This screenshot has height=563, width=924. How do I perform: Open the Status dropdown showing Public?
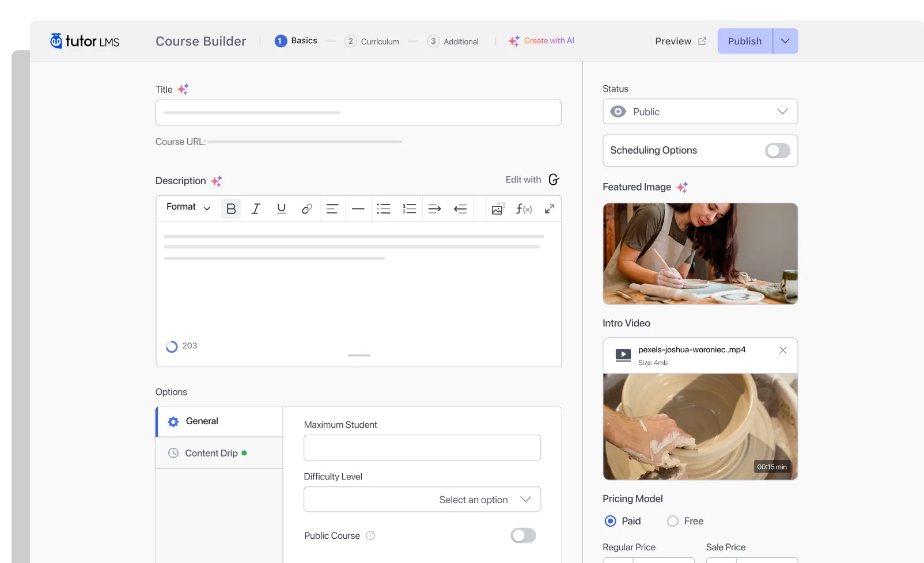pyautogui.click(x=700, y=112)
